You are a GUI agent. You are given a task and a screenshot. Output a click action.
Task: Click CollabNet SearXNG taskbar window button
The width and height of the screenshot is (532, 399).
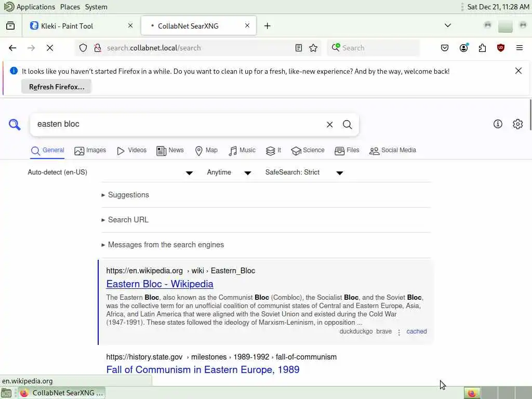click(62, 393)
